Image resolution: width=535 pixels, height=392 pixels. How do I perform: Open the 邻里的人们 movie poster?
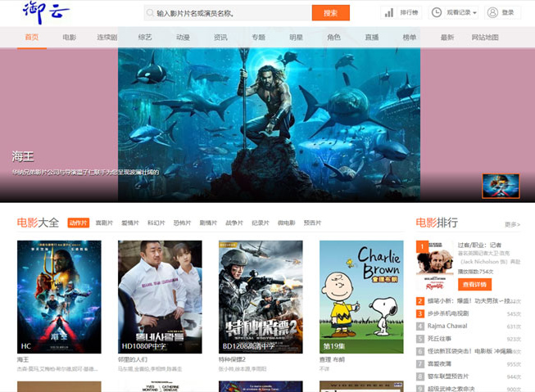pos(160,297)
